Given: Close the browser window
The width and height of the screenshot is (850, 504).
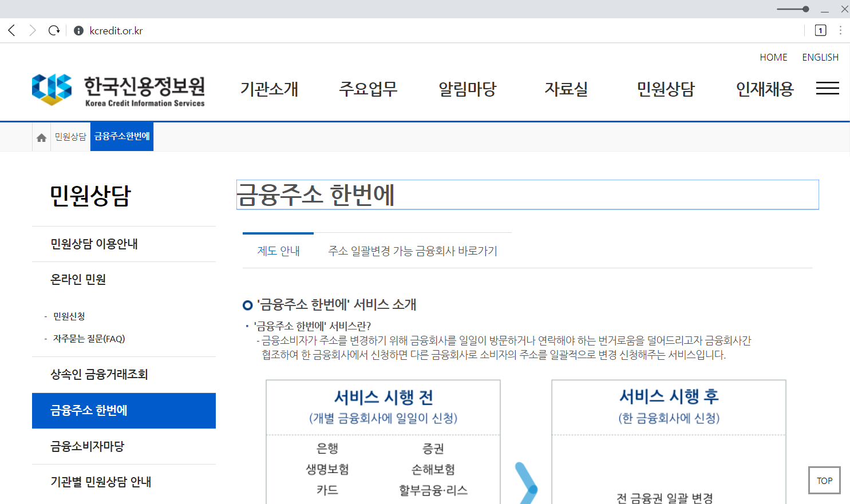Looking at the screenshot, I should tap(844, 9).
